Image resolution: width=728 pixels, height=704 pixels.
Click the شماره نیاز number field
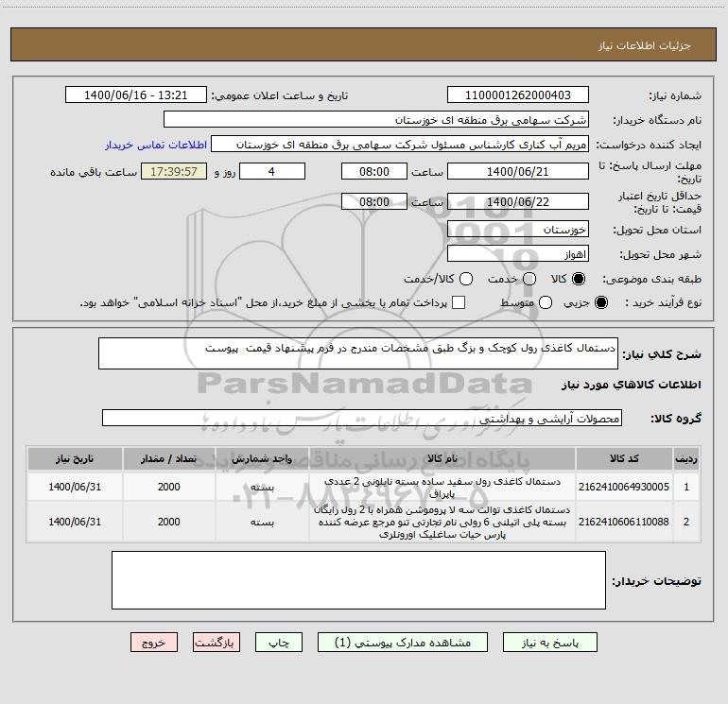[518, 94]
